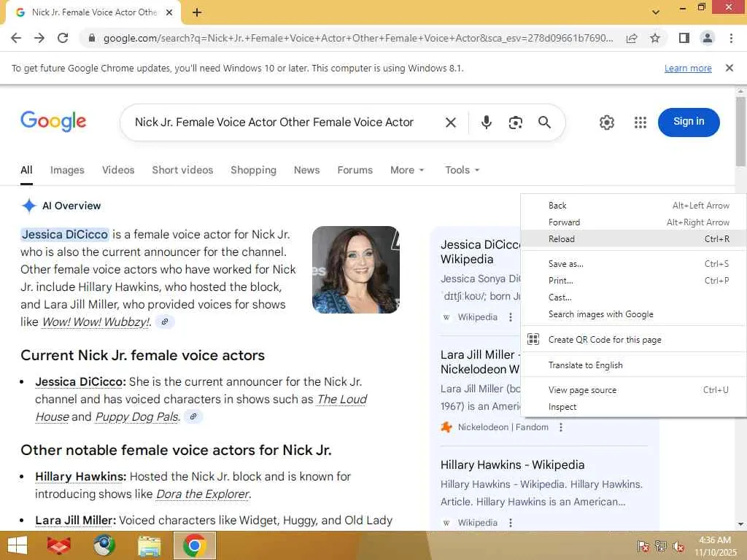Screen dimensions: 747x560
Task: Select the All results tab
Action: [x=27, y=170]
